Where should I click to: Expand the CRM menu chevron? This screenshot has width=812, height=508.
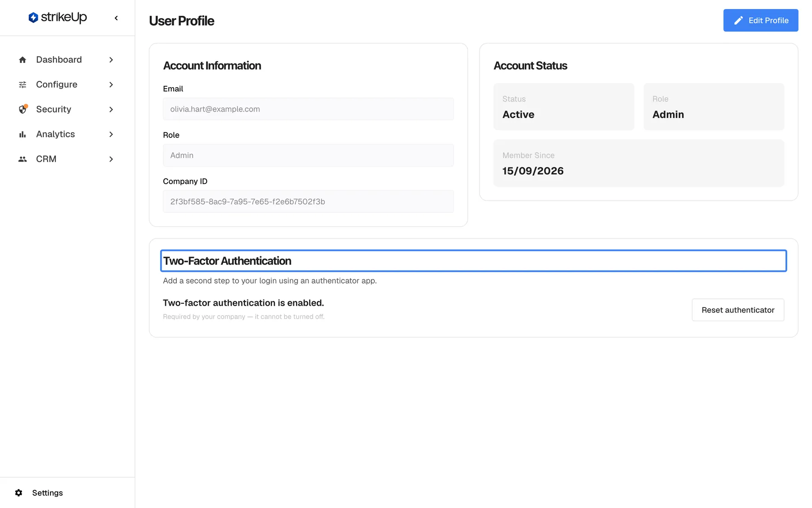[x=111, y=159]
